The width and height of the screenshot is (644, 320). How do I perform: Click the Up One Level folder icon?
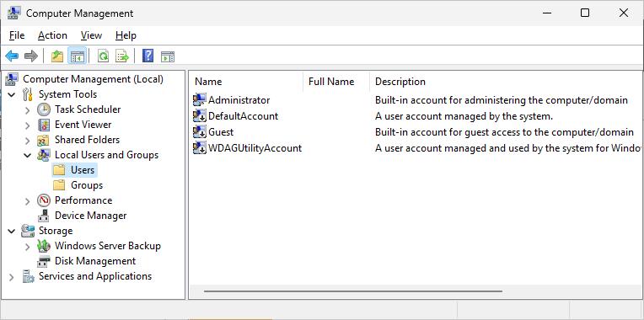point(57,56)
